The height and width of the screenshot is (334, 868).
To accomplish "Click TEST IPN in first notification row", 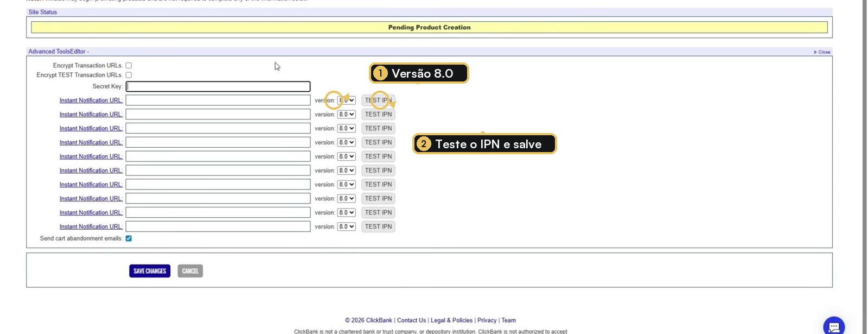I will tap(378, 100).
